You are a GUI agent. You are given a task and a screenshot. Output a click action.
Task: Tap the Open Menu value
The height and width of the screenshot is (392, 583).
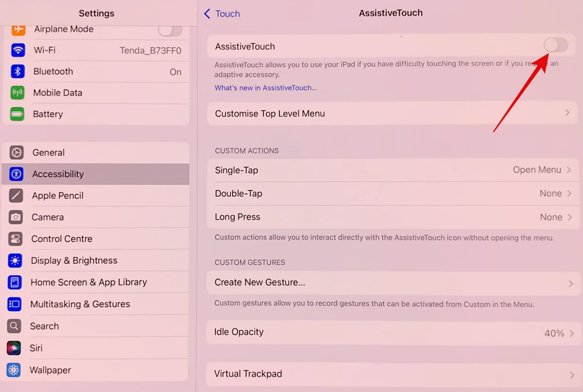(x=537, y=170)
